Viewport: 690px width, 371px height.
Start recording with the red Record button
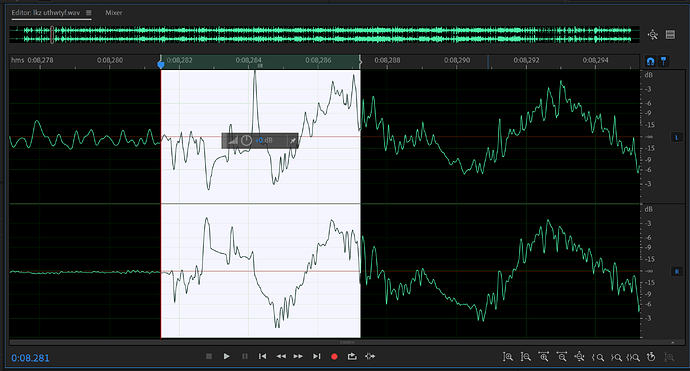[334, 356]
